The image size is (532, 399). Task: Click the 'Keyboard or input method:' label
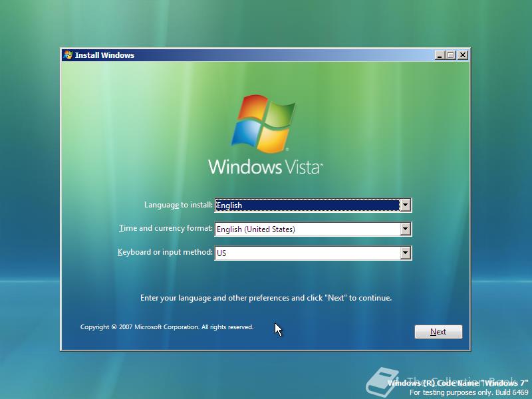pos(165,252)
